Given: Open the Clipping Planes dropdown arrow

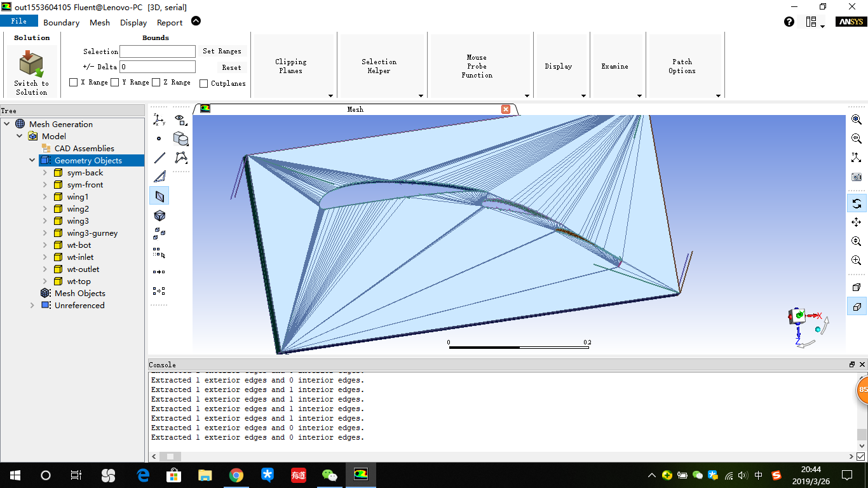Looking at the screenshot, I should point(330,95).
